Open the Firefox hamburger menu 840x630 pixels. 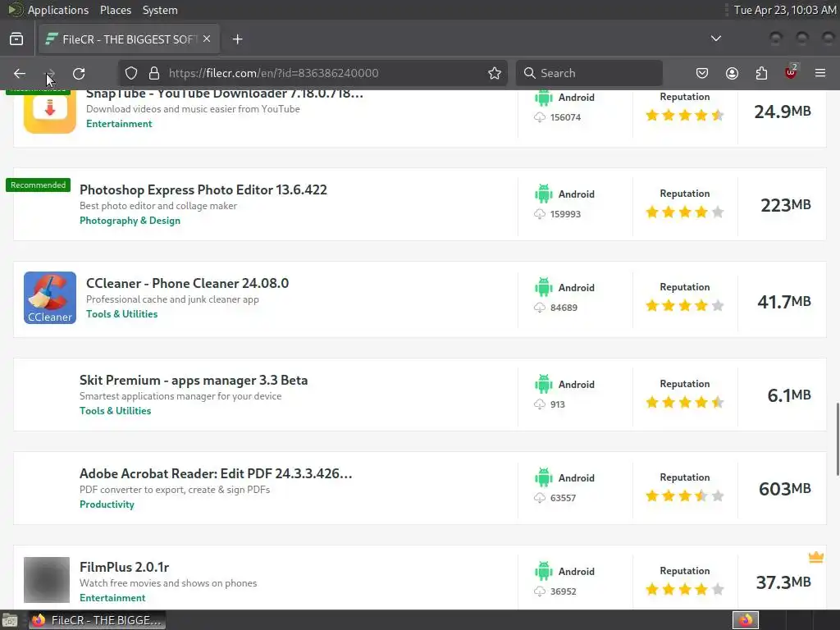coord(820,73)
